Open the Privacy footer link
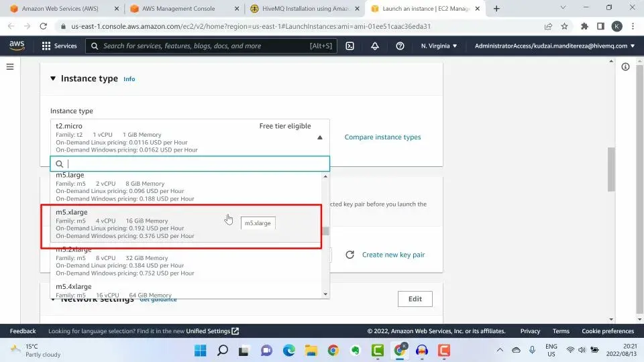The height and width of the screenshot is (362, 644). 530,331
